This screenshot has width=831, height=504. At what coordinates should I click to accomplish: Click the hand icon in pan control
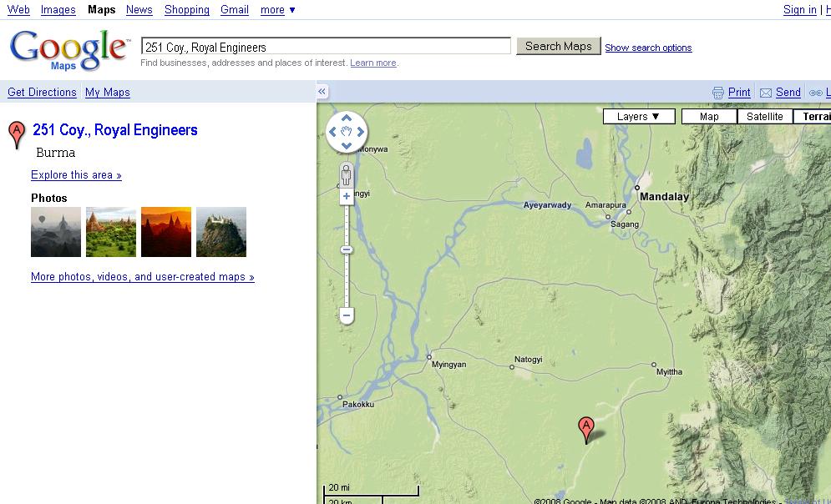coord(347,132)
